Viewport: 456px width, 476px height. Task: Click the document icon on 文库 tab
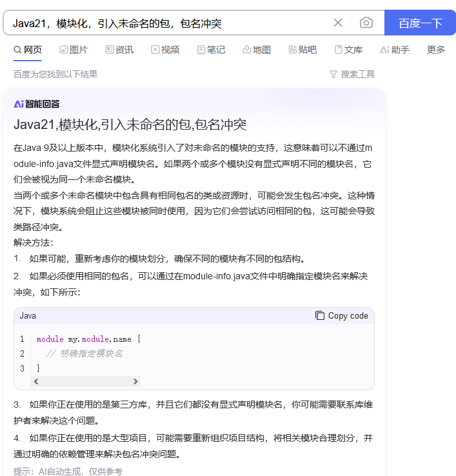(338, 50)
